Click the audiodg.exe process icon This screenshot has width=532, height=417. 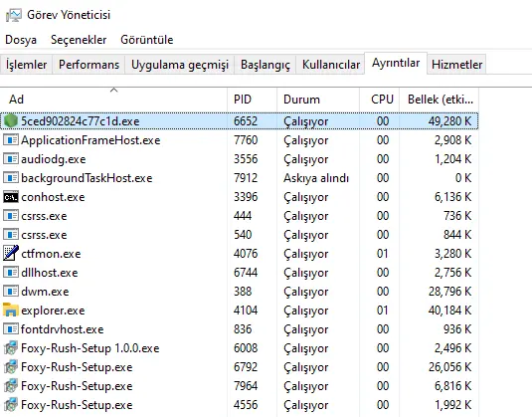pos(11,159)
